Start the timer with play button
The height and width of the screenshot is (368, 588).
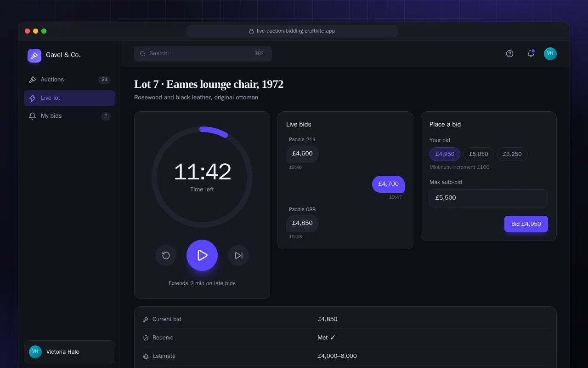[x=202, y=255]
